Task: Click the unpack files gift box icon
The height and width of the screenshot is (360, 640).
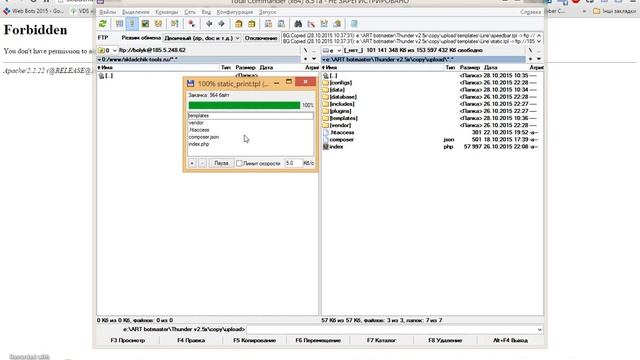Action: [x=252, y=24]
